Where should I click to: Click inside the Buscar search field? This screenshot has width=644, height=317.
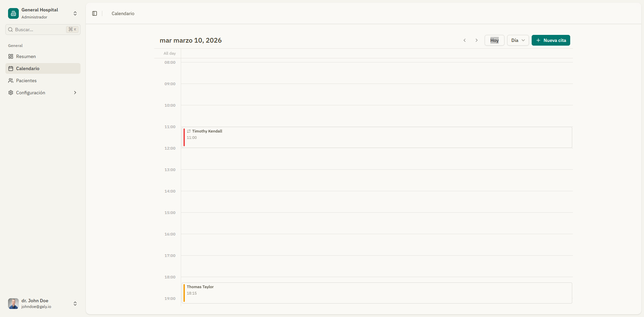tap(37, 30)
